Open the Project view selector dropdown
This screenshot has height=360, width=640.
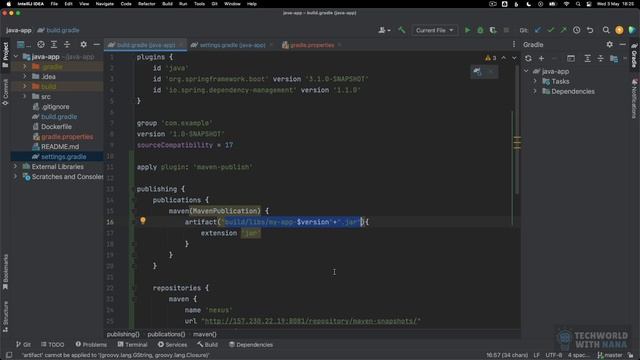(x=23, y=44)
